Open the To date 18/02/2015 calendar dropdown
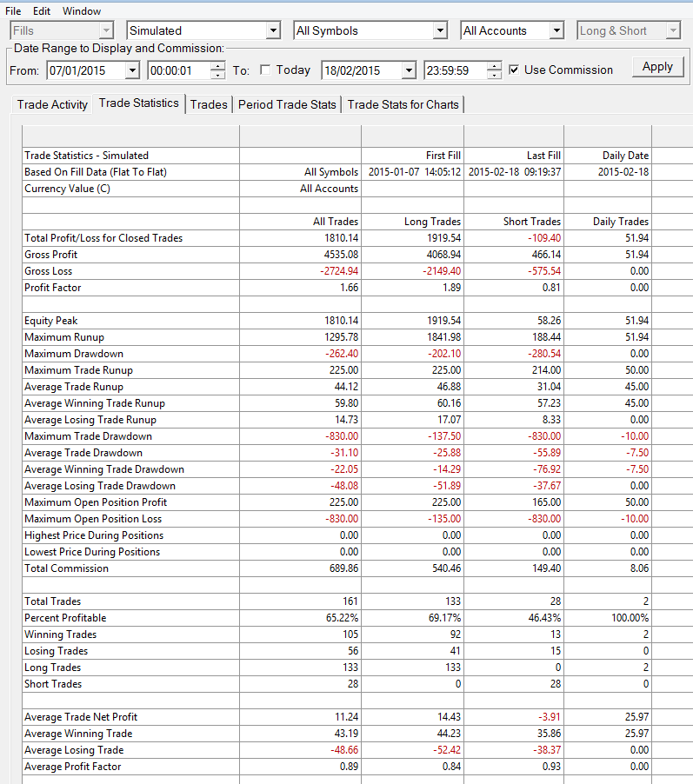Image resolution: width=693 pixels, height=784 pixels. [409, 70]
